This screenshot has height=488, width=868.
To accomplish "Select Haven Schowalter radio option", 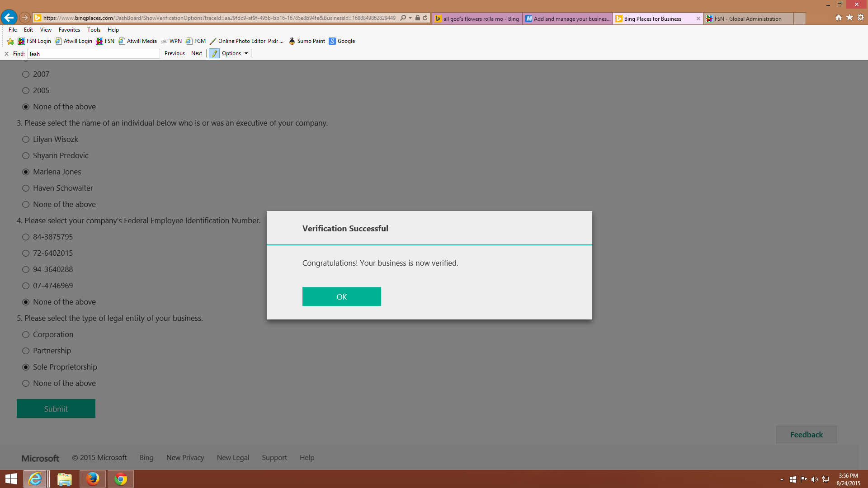I will (26, 188).
